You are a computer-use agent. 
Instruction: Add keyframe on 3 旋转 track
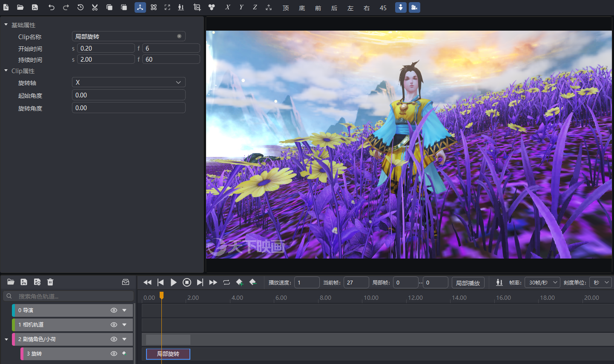click(x=124, y=353)
